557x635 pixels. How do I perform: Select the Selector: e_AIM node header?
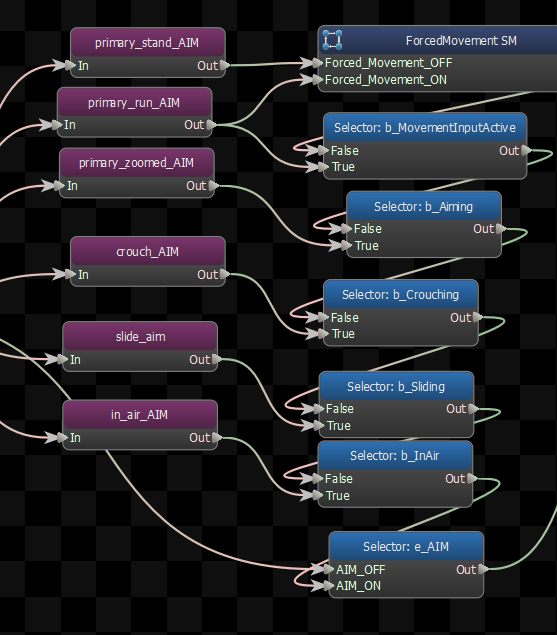pos(406,546)
